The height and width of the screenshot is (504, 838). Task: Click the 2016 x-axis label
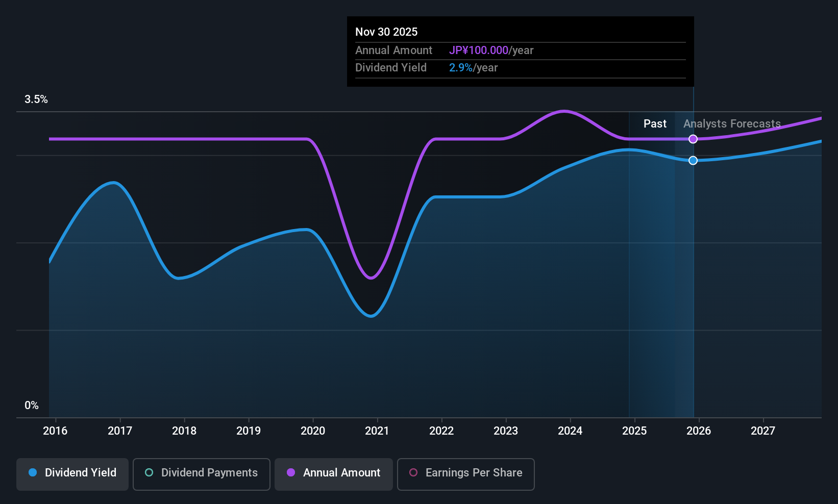tap(55, 431)
